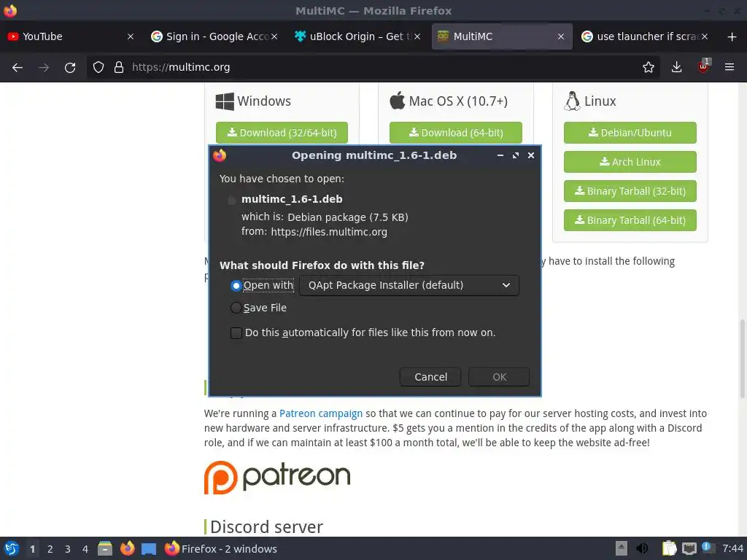Switch to workspace 2
The height and width of the screenshot is (560, 747).
[x=50, y=549]
